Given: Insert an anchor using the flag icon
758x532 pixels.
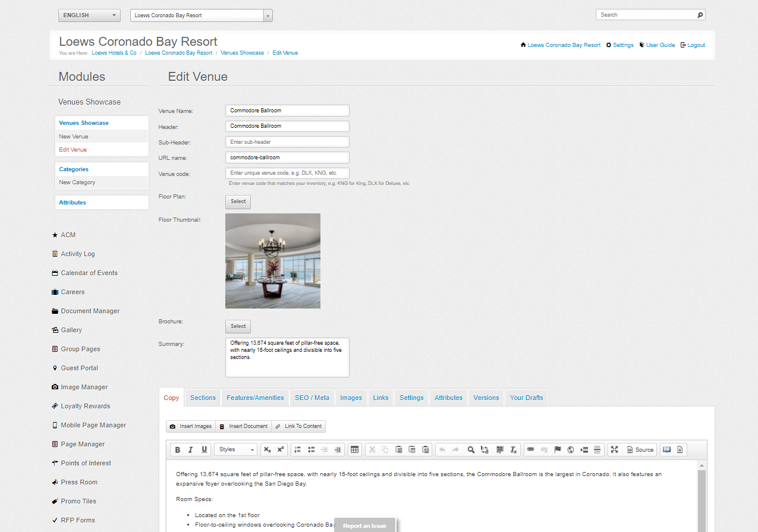Looking at the screenshot, I should [x=558, y=450].
